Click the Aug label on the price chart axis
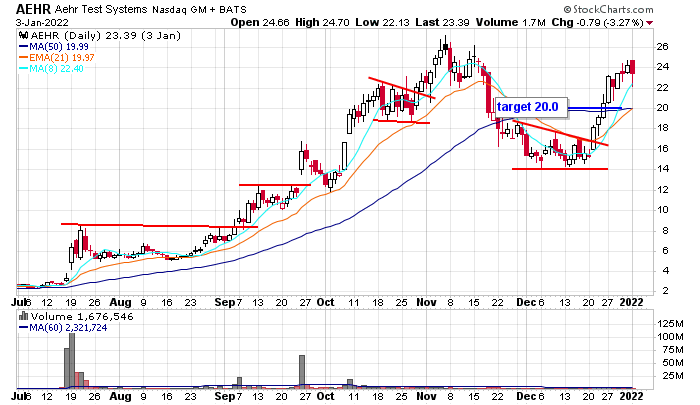The height and width of the screenshot is (405, 700). (121, 303)
